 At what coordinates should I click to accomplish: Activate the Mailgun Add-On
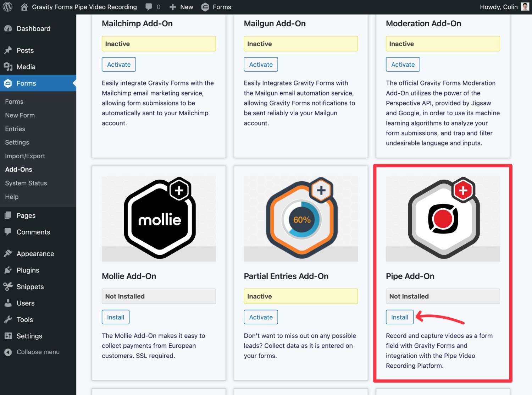click(x=261, y=65)
